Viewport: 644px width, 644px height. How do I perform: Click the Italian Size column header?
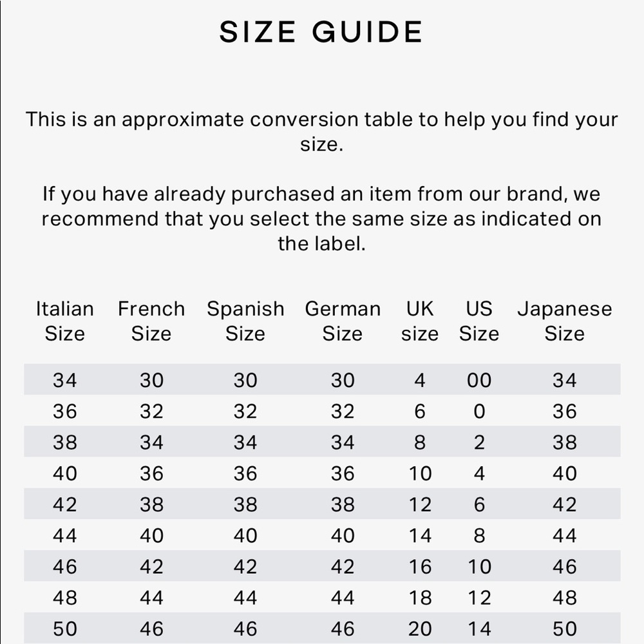pyautogui.click(x=64, y=321)
